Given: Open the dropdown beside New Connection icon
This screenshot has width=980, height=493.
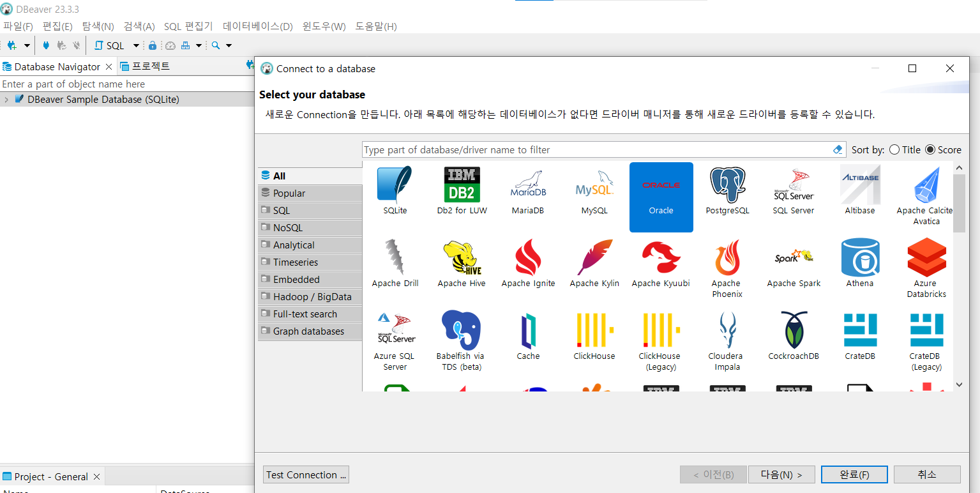Looking at the screenshot, I should click(x=27, y=45).
